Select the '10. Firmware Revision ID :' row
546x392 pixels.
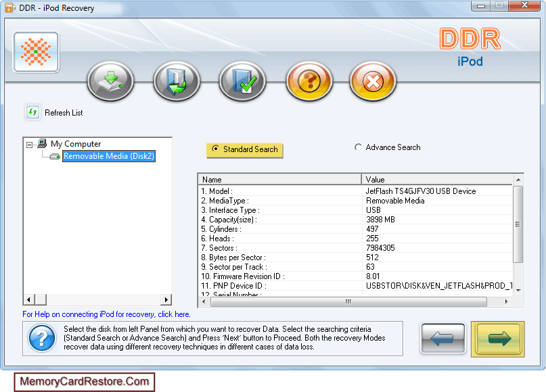(x=355, y=276)
